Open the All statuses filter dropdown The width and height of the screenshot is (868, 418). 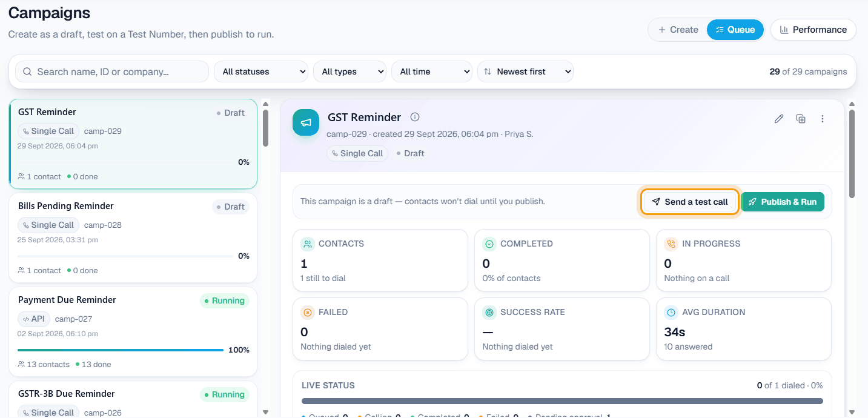[261, 71]
